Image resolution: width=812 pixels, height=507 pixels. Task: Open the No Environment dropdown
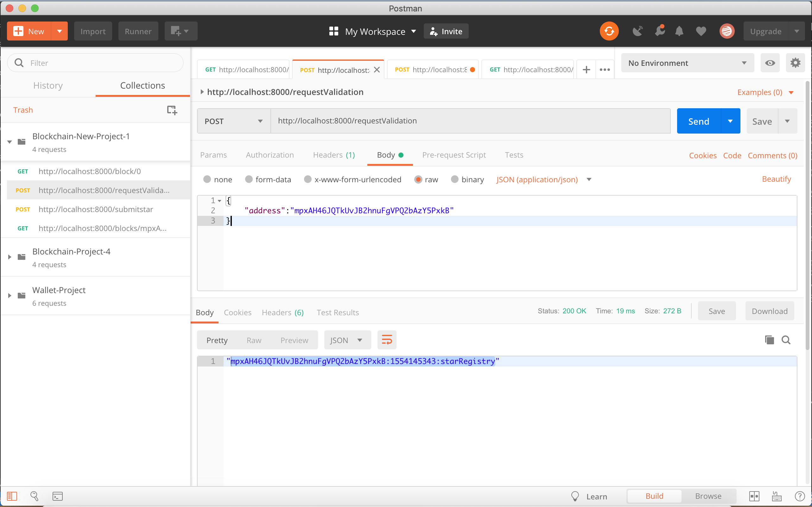(687, 63)
